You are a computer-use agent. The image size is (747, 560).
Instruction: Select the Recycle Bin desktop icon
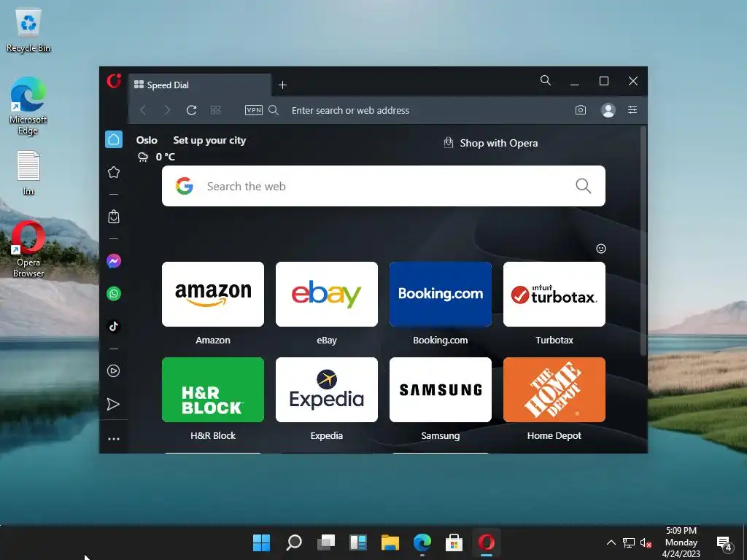(28, 31)
